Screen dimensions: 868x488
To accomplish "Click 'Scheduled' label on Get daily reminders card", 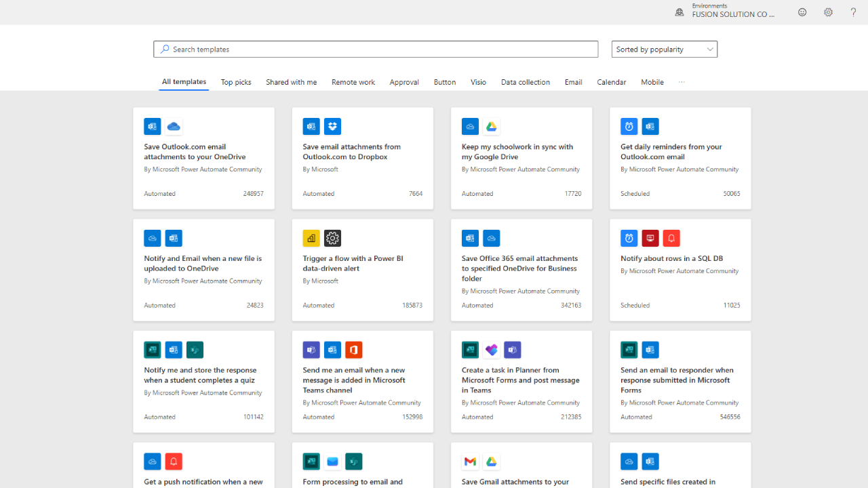I will 635,193.
